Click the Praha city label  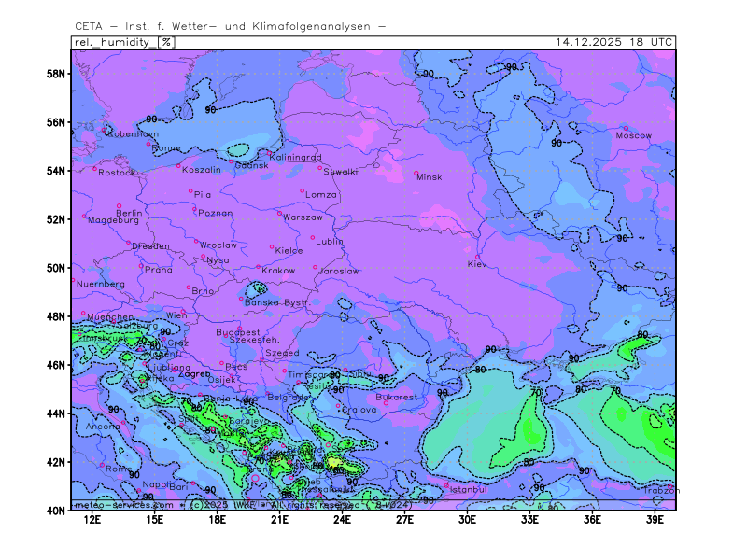(x=158, y=270)
